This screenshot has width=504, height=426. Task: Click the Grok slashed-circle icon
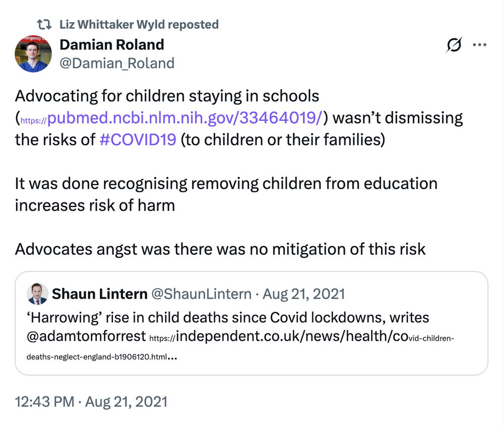click(454, 44)
